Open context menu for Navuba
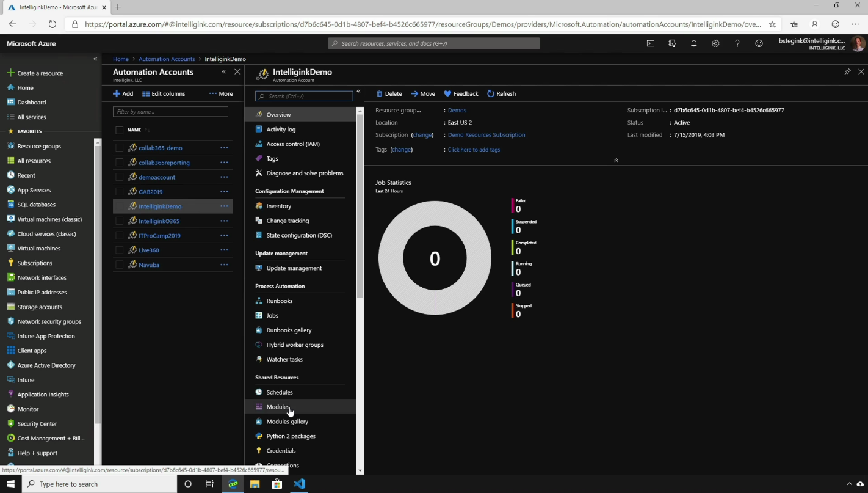The height and width of the screenshot is (493, 868). click(224, 265)
